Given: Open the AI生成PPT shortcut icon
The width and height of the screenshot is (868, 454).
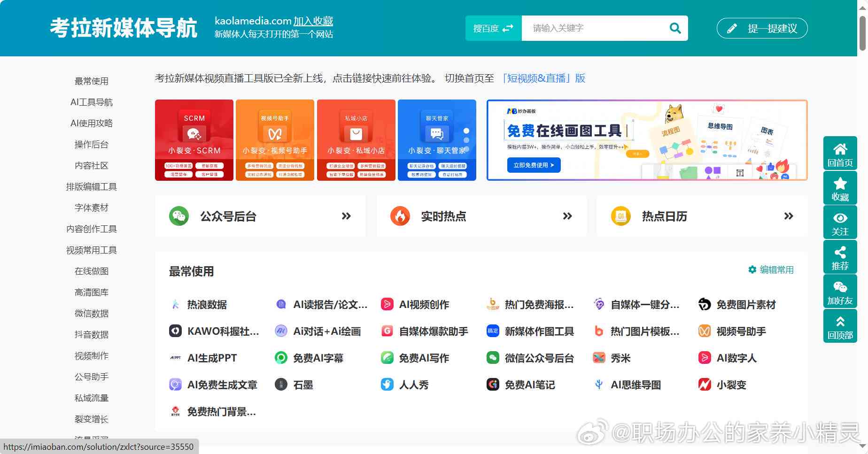Looking at the screenshot, I should [x=175, y=358].
